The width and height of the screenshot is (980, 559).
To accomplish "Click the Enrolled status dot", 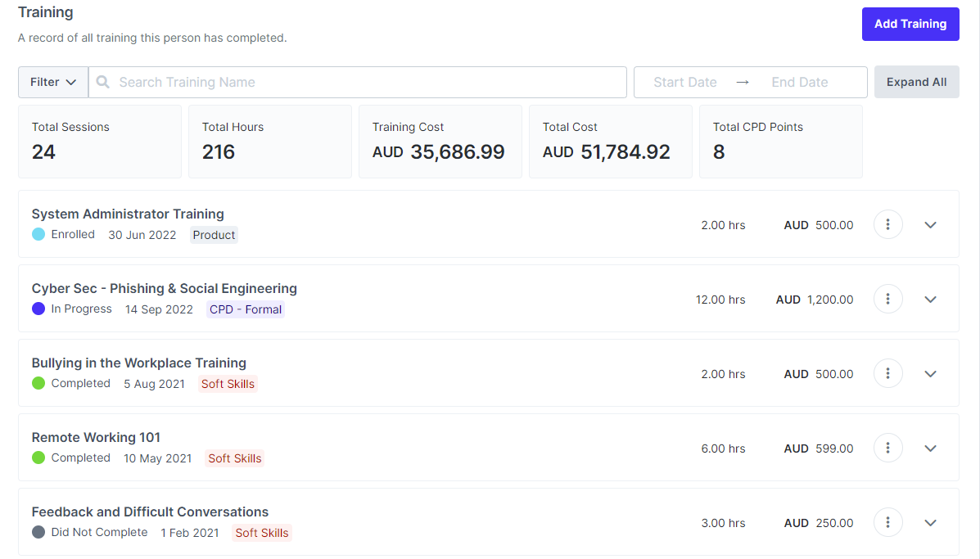I will click(x=37, y=234).
